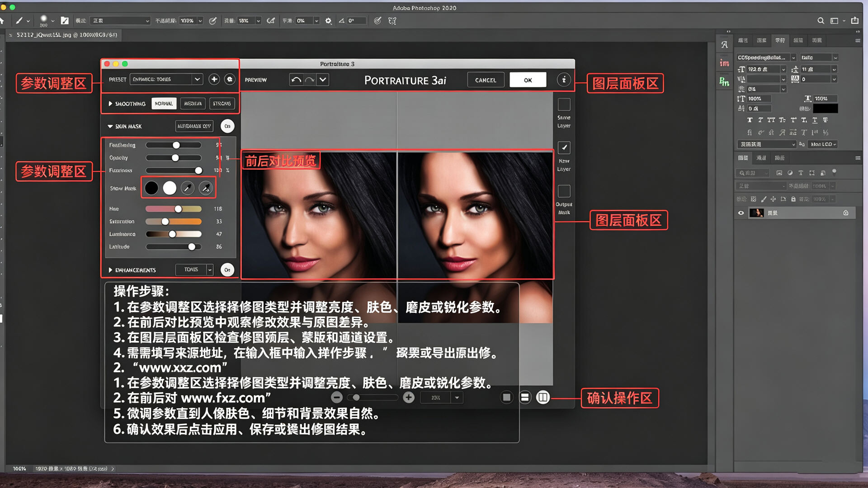Click the Hue slider handle

pyautogui.click(x=178, y=209)
